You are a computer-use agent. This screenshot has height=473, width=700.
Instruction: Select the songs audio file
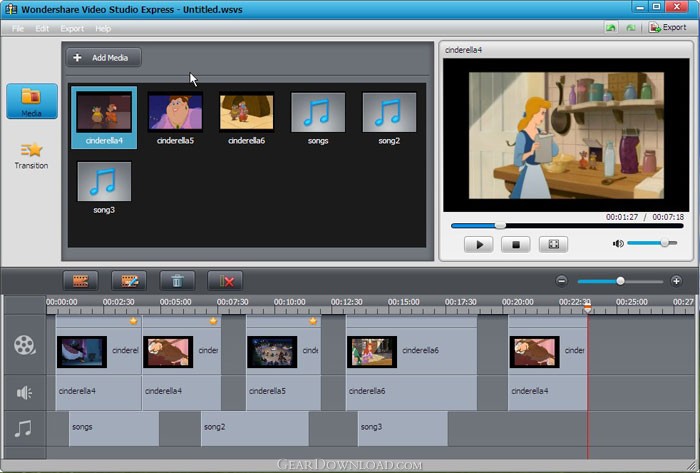318,118
